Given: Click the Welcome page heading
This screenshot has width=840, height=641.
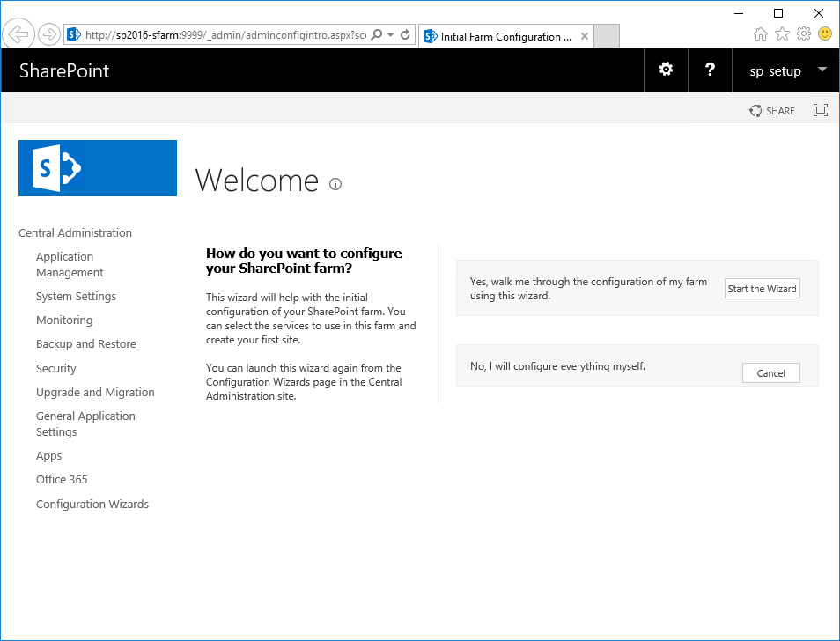Looking at the screenshot, I should [256, 180].
